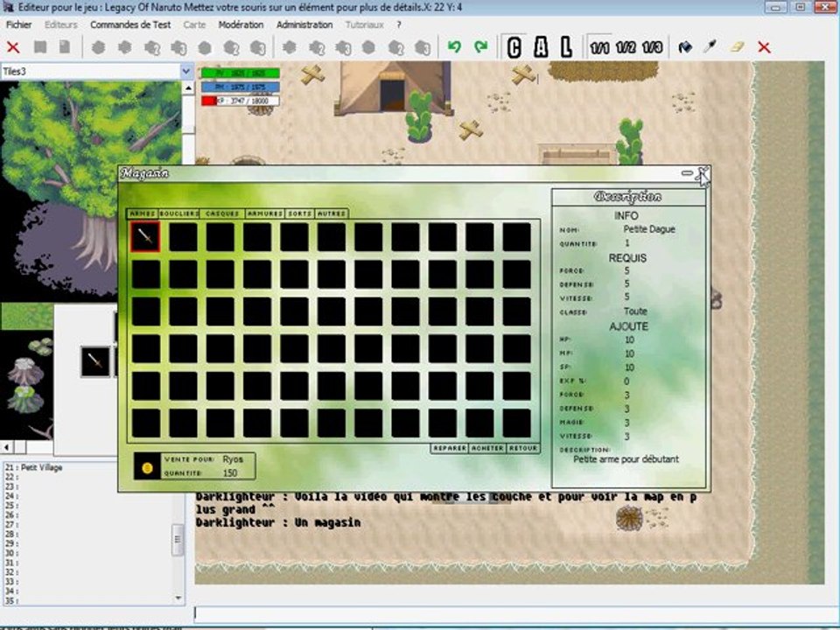This screenshot has height=630, width=840.
Task: Click the red XP progress bar
Action: point(241,101)
